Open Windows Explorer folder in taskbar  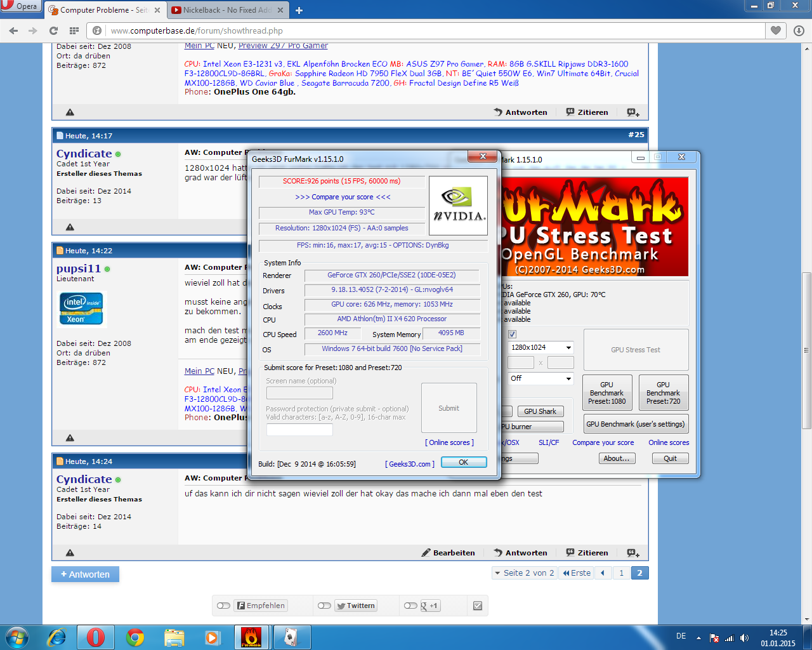[x=174, y=637]
